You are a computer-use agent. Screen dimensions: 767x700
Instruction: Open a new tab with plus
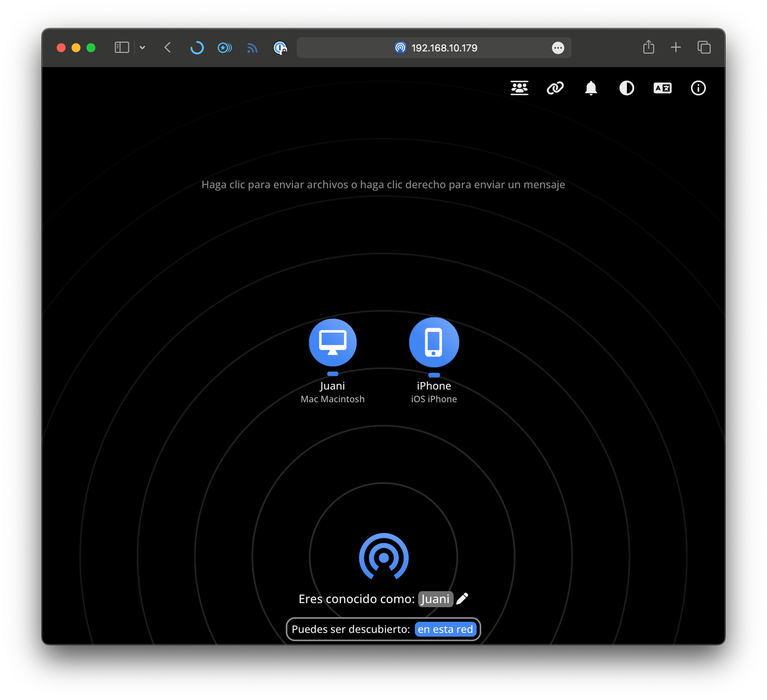coord(676,48)
